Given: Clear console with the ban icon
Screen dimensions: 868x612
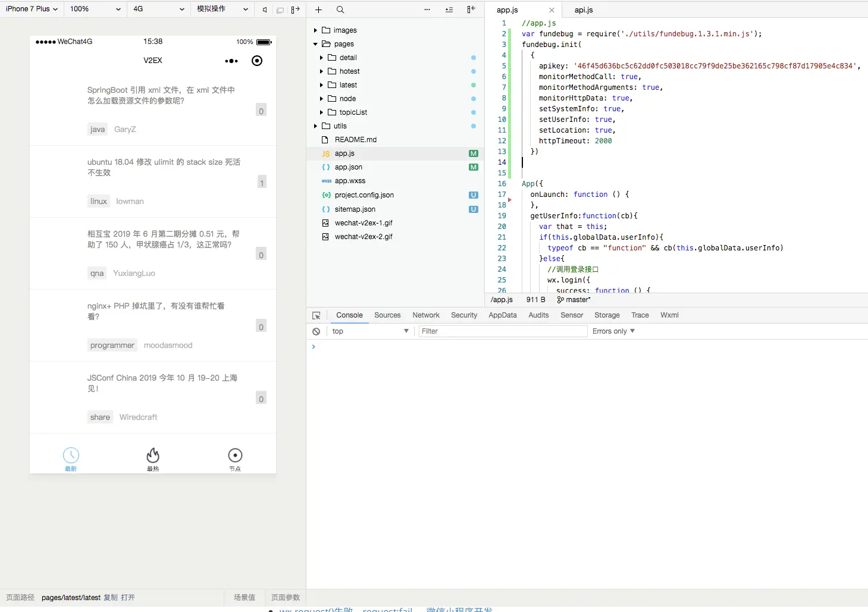Looking at the screenshot, I should click(x=317, y=331).
